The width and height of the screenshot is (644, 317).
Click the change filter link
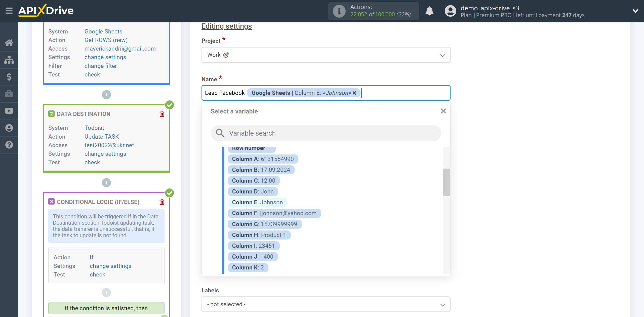101,66
